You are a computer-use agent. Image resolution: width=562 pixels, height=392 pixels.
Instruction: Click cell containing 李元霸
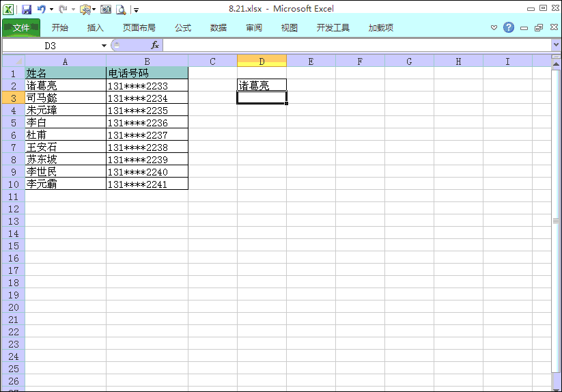tap(66, 184)
